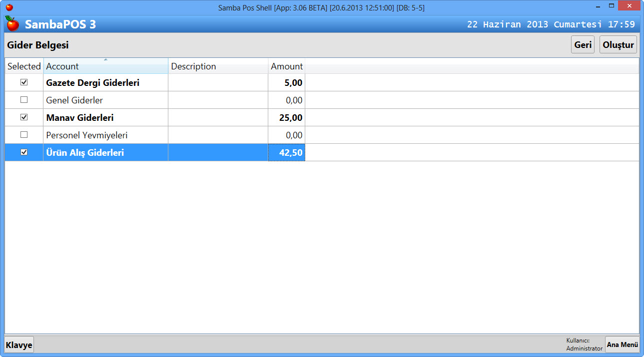Go to Ana Menü
Viewport: 644px width, 357px height.
tap(622, 345)
